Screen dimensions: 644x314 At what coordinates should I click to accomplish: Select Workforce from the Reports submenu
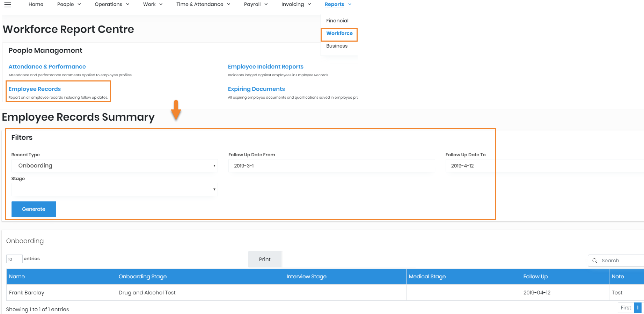pos(339,33)
